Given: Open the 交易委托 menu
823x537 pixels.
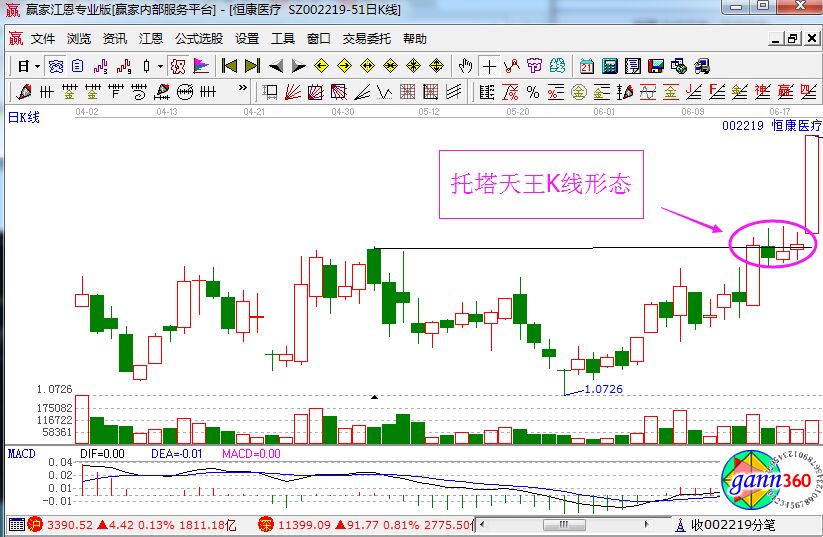Looking at the screenshot, I should tap(367, 39).
